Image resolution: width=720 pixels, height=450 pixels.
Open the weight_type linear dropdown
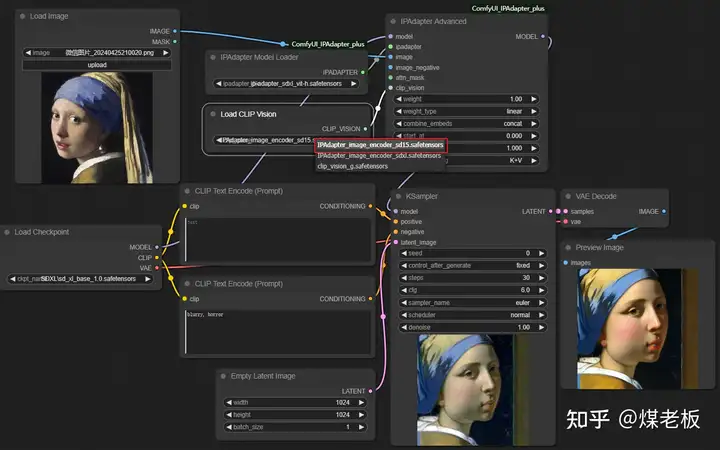tap(466, 112)
